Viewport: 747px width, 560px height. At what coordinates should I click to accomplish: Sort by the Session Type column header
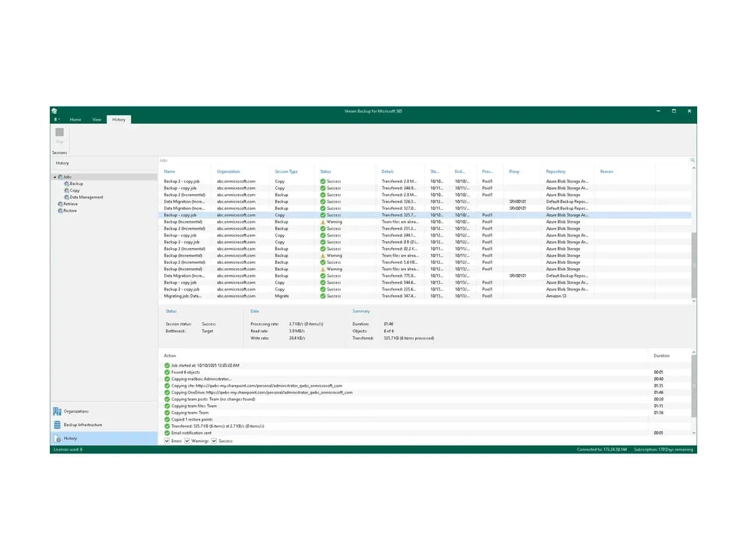(286, 172)
